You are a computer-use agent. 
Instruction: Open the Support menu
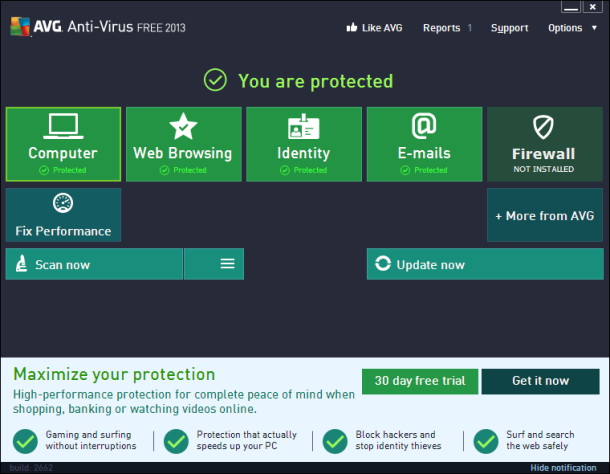pyautogui.click(x=509, y=28)
